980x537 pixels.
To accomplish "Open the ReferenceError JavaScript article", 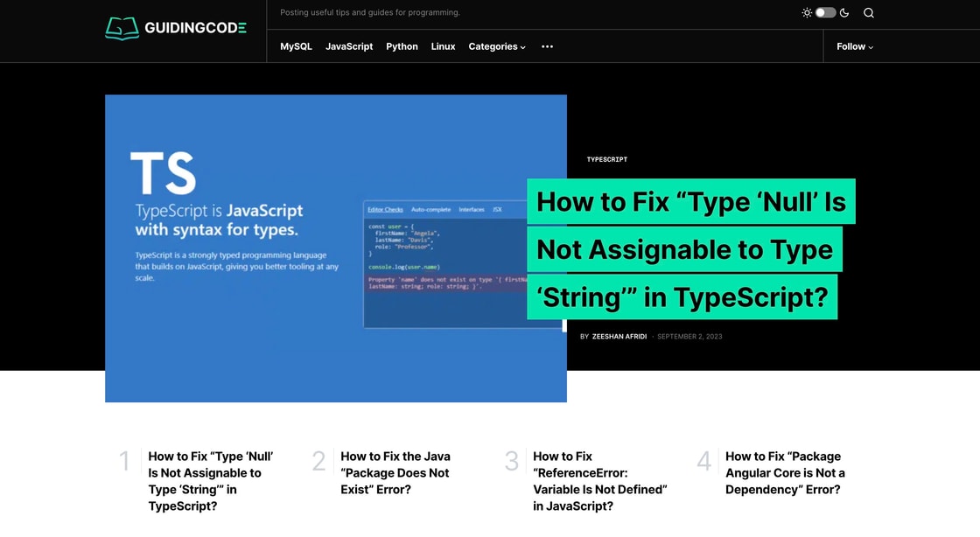I will pyautogui.click(x=599, y=481).
